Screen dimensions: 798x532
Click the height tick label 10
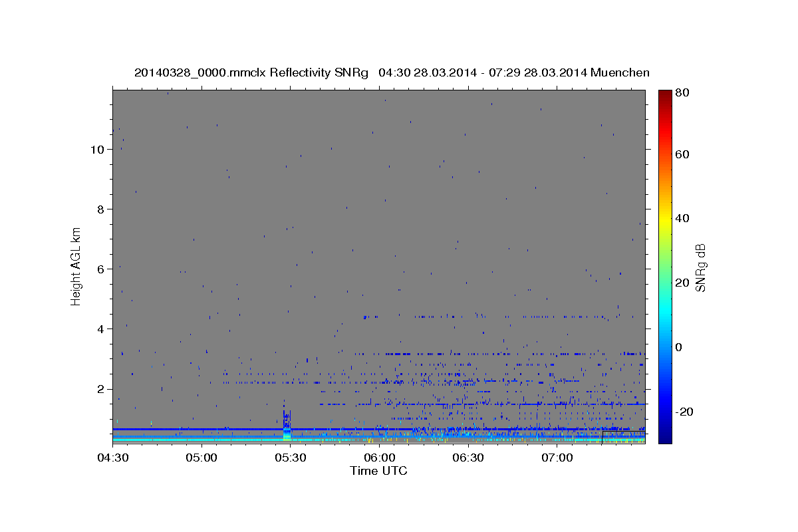pyautogui.click(x=97, y=150)
